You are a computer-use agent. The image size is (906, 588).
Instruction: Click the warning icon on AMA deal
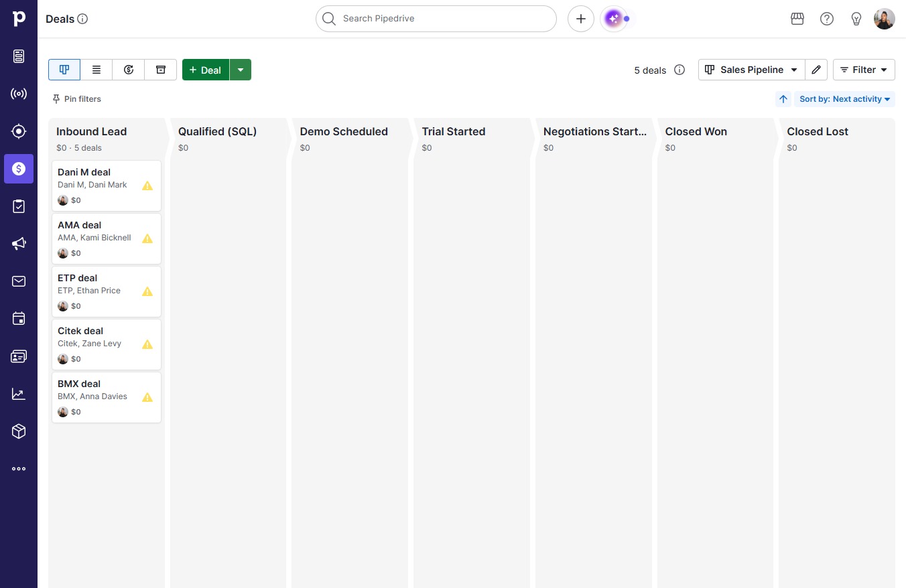tap(147, 238)
